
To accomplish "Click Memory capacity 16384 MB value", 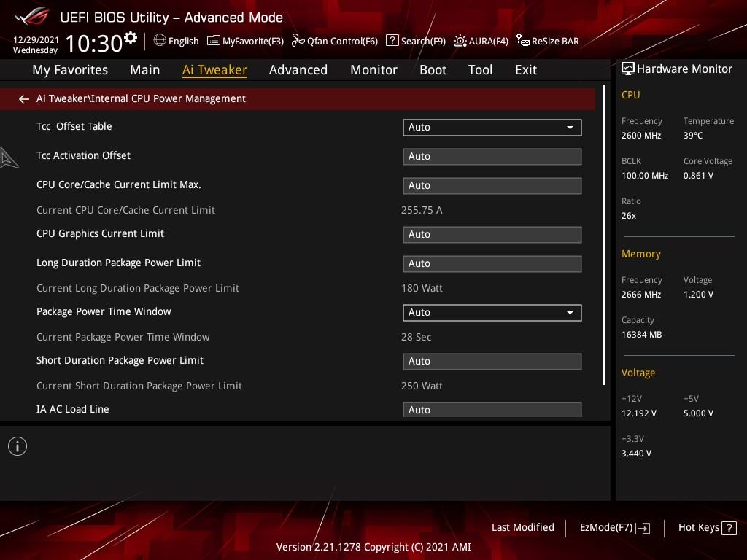I will [x=642, y=334].
